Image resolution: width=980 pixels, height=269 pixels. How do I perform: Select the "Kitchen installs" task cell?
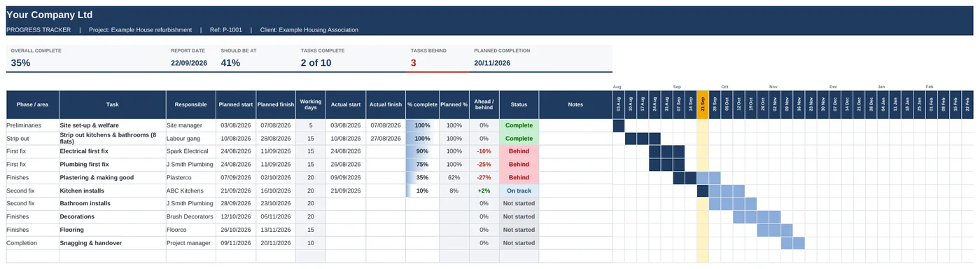coord(112,191)
